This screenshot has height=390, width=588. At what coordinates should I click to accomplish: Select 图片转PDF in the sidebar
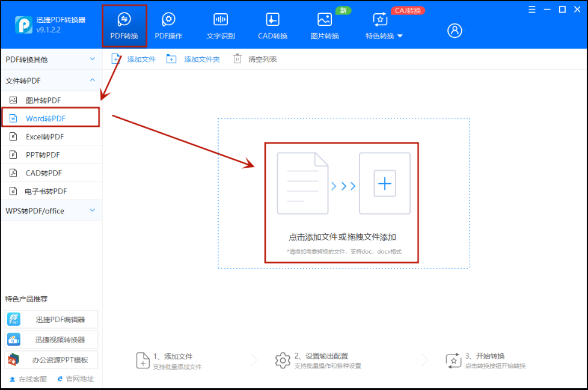click(51, 100)
